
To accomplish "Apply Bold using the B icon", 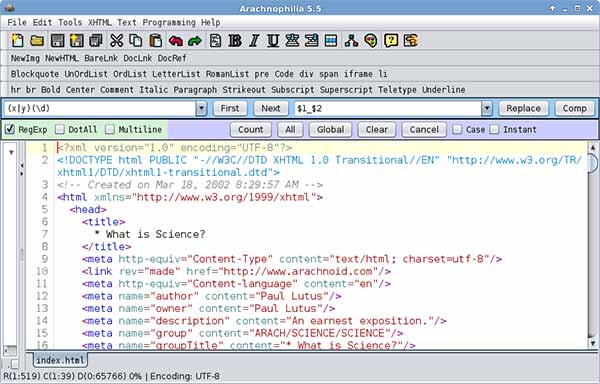I will (235, 41).
